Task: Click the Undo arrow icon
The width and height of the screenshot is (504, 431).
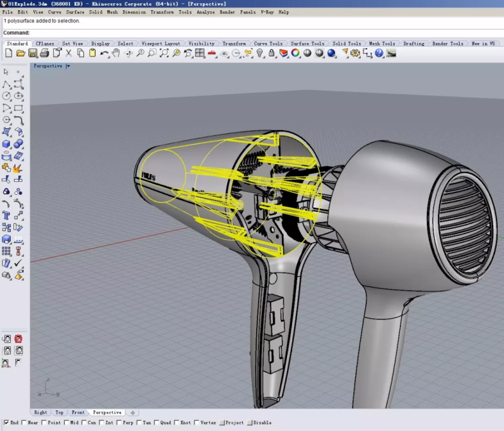Action: [104, 53]
